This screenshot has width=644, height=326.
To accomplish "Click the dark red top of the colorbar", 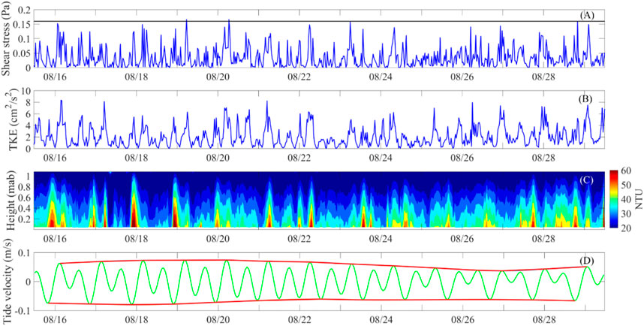I will [x=613, y=173].
